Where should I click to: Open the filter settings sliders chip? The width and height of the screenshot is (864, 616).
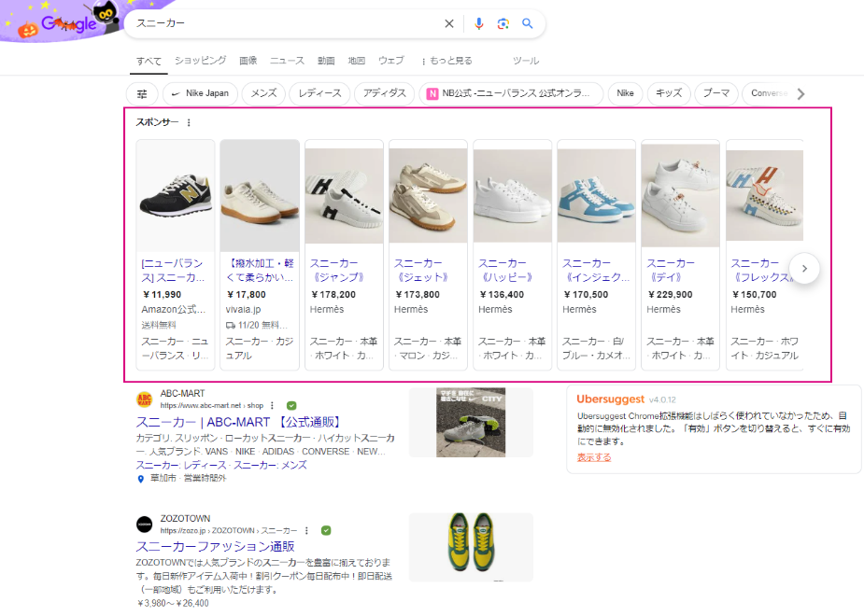(x=142, y=93)
